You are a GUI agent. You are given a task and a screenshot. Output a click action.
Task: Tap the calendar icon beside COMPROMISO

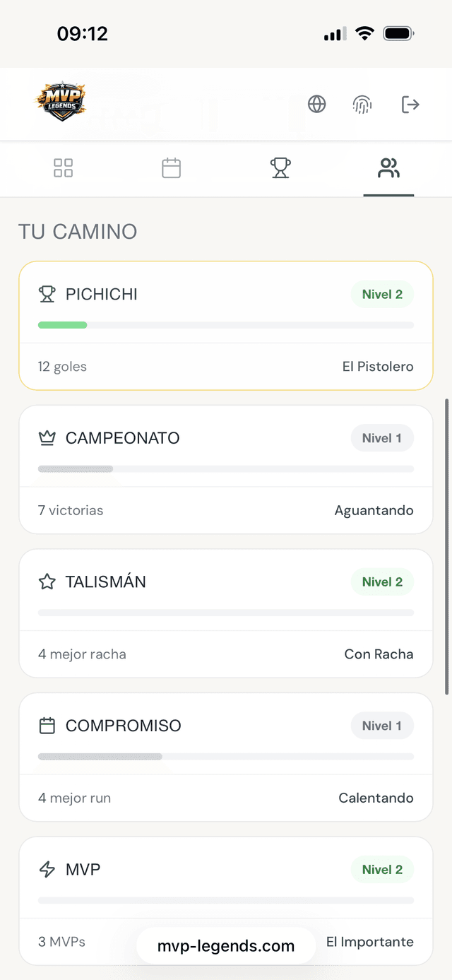click(47, 726)
